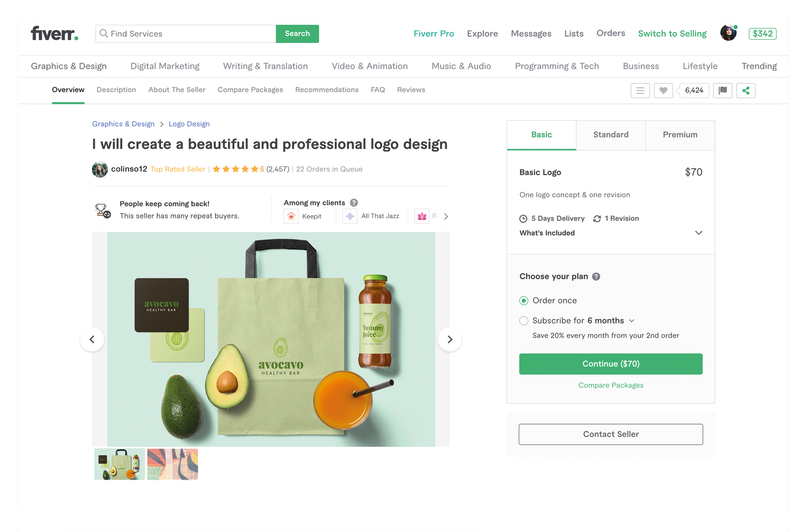Image resolution: width=807 pixels, height=532 pixels.
Task: Switch to the Standard package tab
Action: [610, 135]
